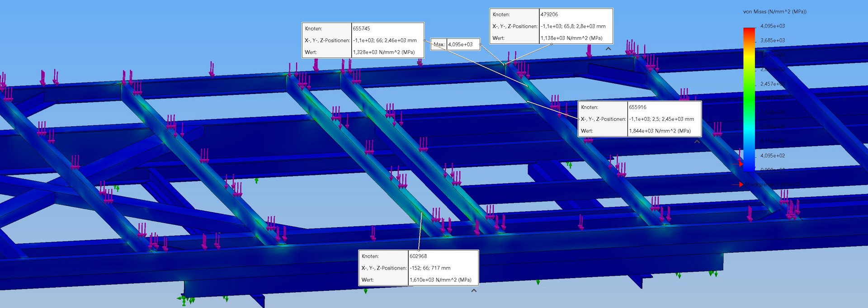Screen dimensions: 868x308
Task: Collapse the node 655916 callout chevron
Action: point(697,142)
